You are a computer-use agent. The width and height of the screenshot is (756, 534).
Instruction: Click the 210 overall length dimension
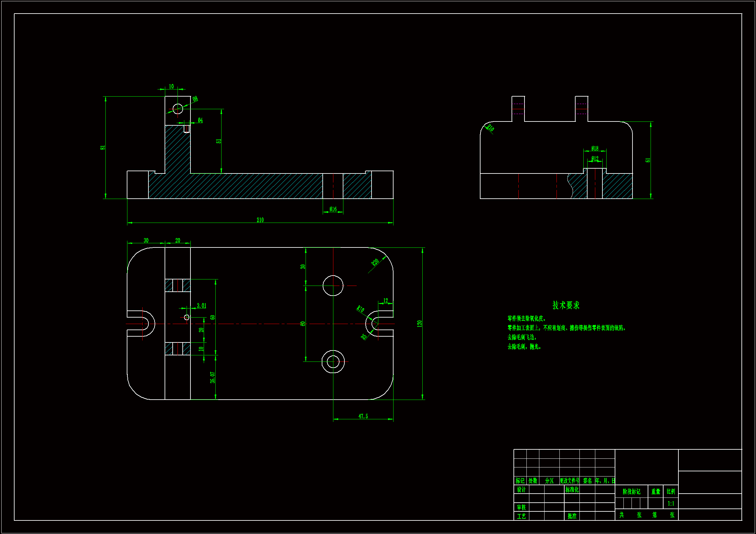point(260,220)
